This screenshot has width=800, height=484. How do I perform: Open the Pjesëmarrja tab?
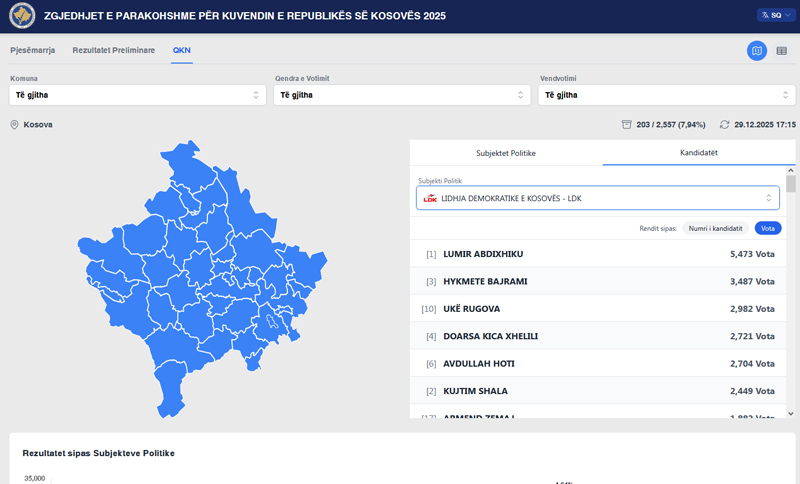(33, 50)
